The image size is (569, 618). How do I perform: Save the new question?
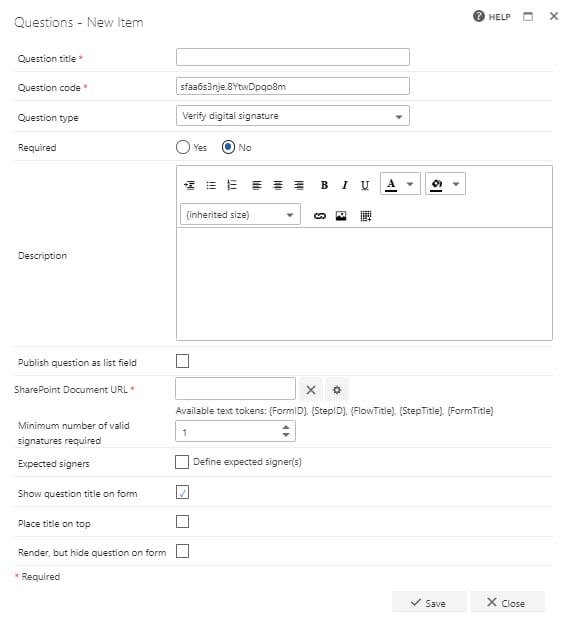[x=429, y=603]
